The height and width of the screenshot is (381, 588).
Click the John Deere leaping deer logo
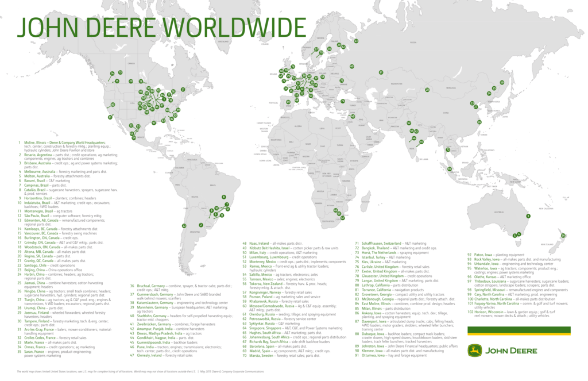(474, 351)
